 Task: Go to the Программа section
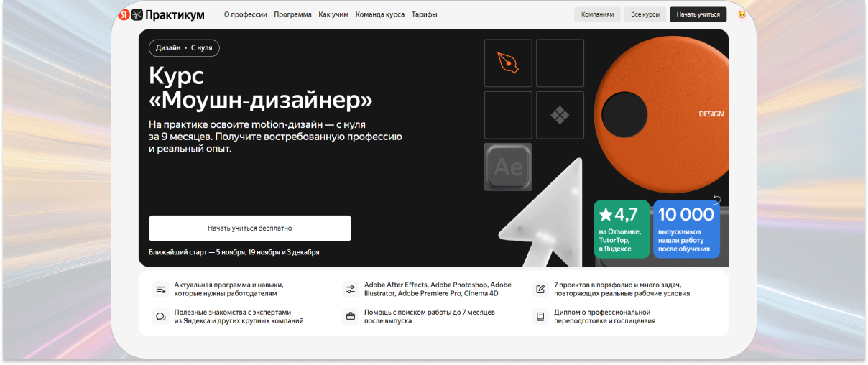292,14
